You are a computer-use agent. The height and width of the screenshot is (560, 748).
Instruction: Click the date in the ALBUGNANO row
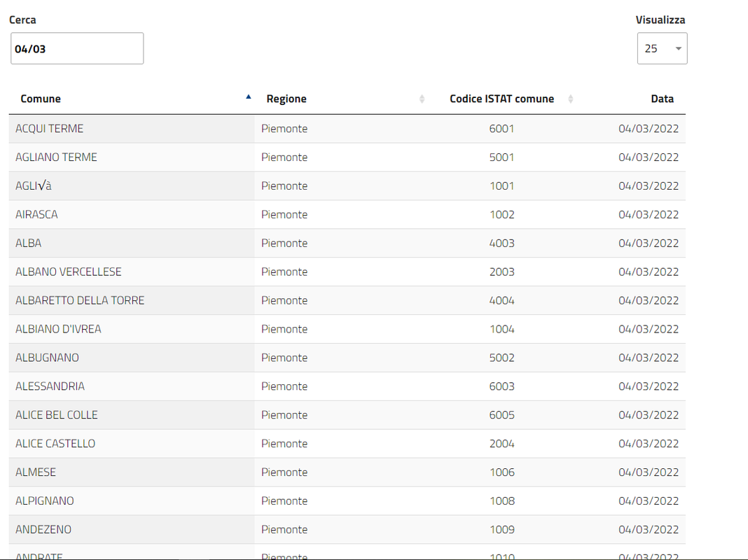click(649, 358)
